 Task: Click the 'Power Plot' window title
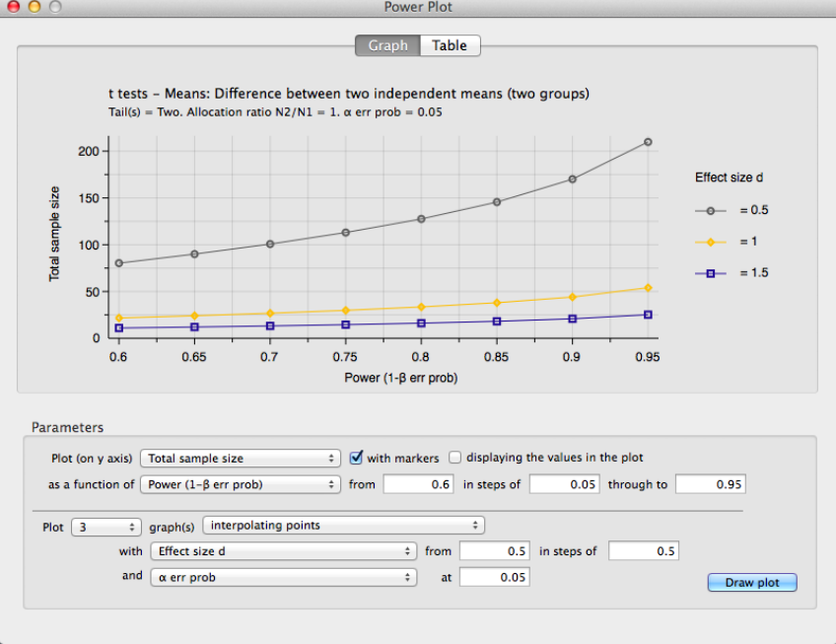point(418,7)
